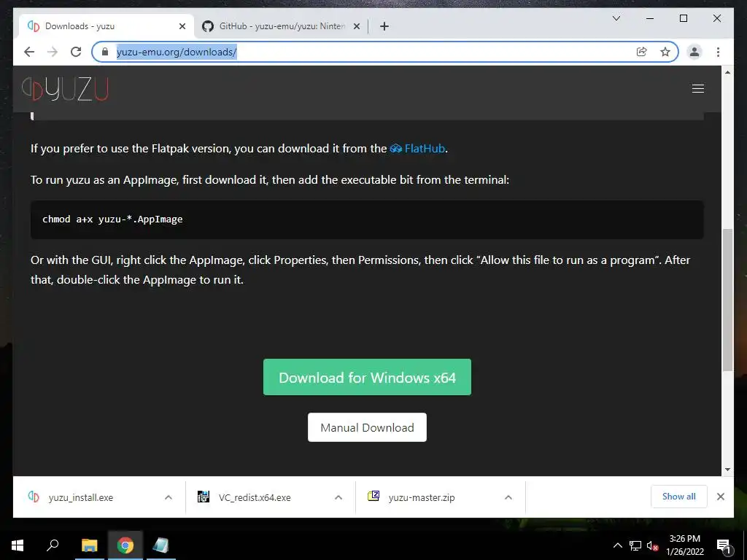Close the downloads bar
The height and width of the screenshot is (560, 747).
[x=721, y=497]
